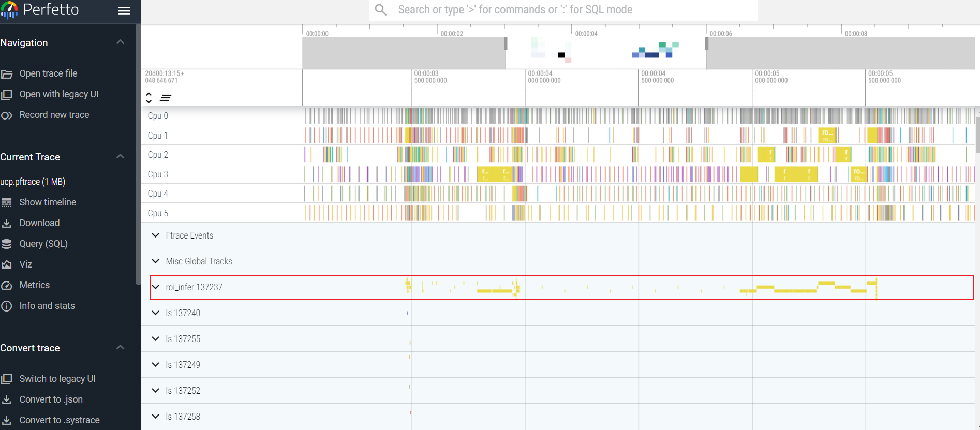Click the hamburger menu icon beside Perfetto
This screenshot has width=980, height=430.
pyautogui.click(x=124, y=11)
